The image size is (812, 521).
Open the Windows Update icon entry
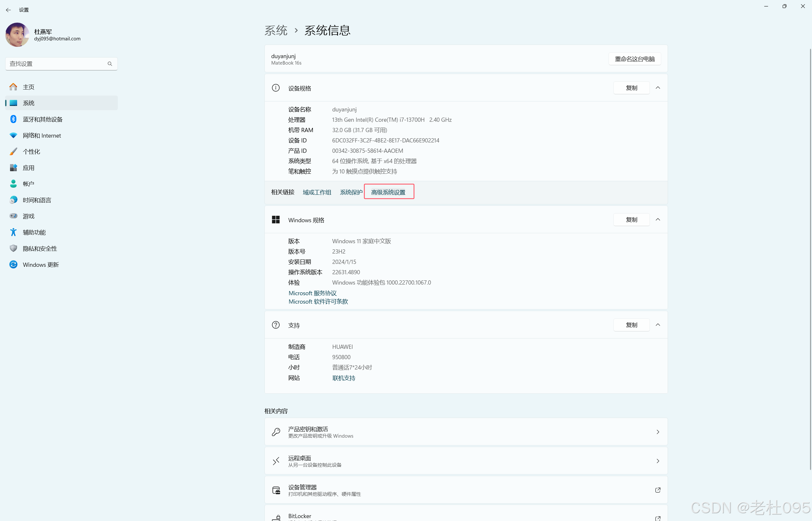pos(13,265)
